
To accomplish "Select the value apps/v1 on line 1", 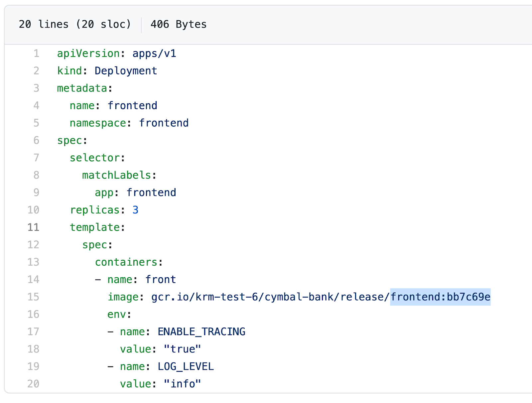I will pyautogui.click(x=154, y=53).
